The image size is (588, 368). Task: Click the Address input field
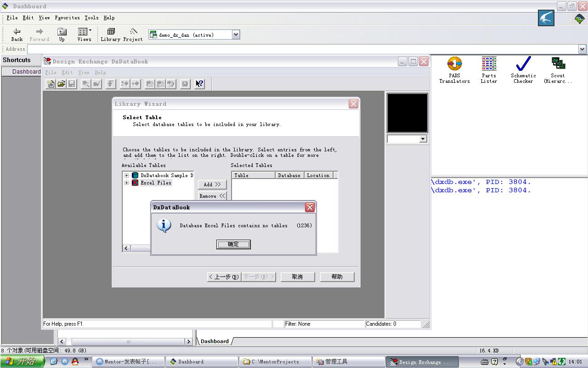click(x=303, y=49)
